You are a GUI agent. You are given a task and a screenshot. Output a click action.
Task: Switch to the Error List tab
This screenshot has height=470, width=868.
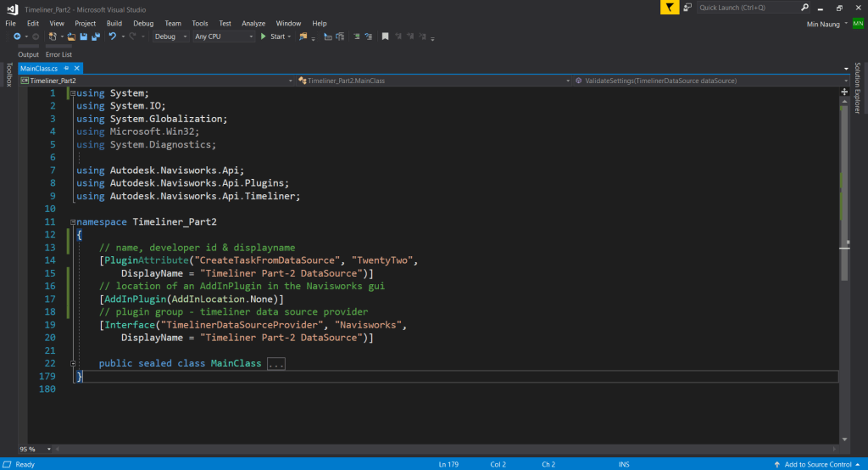(x=58, y=54)
